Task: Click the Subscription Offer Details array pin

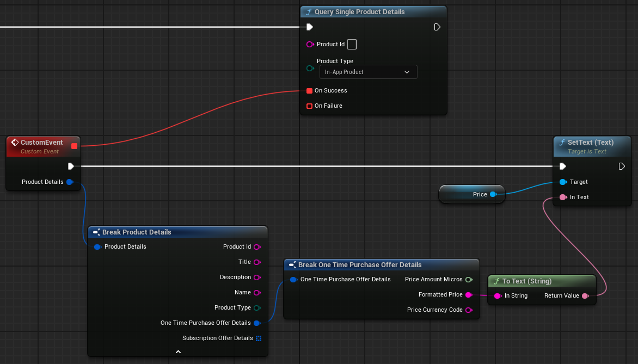Action: click(x=258, y=338)
